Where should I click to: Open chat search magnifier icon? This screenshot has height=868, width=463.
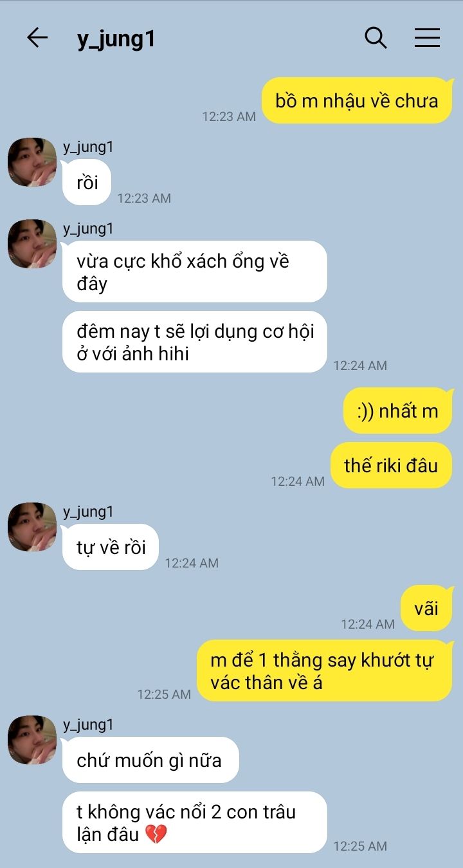point(376,38)
